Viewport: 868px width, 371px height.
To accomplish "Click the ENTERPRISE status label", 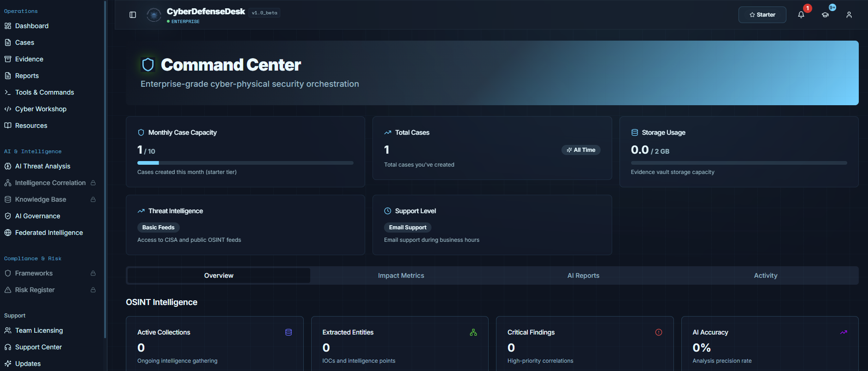I will click(x=185, y=22).
